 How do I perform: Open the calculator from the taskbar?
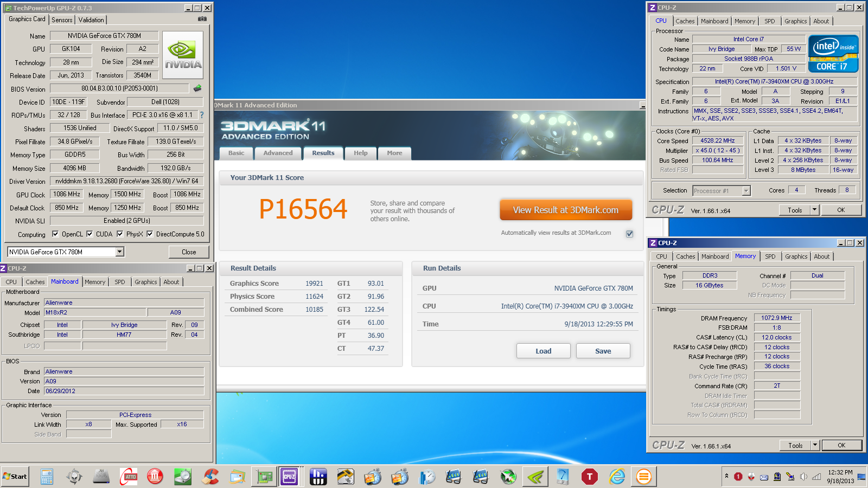[x=47, y=477]
